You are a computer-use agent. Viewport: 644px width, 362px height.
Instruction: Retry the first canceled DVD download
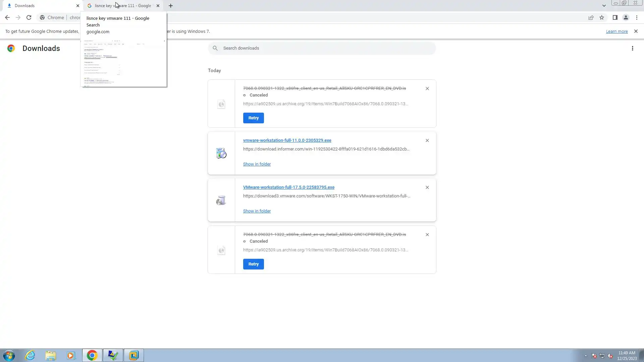click(253, 118)
